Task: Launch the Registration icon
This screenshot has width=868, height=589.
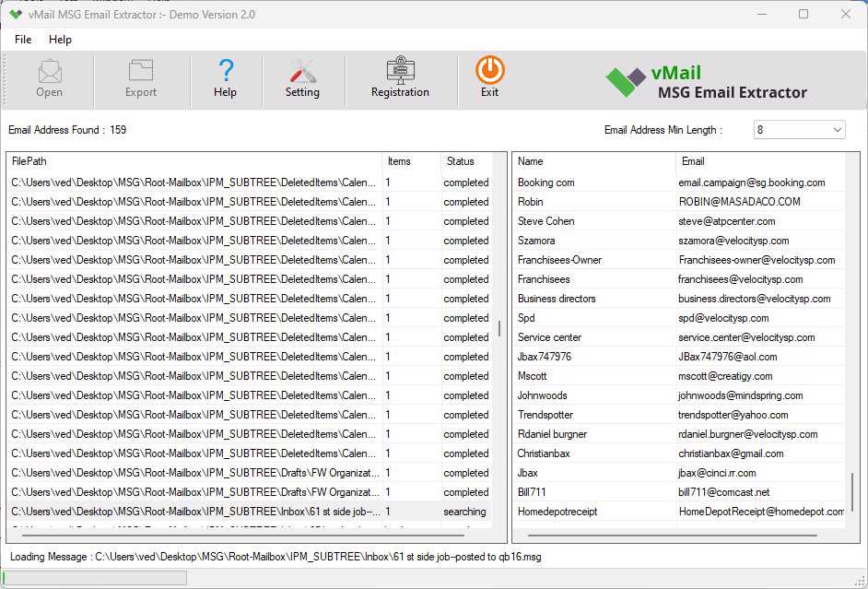Action: (400, 70)
